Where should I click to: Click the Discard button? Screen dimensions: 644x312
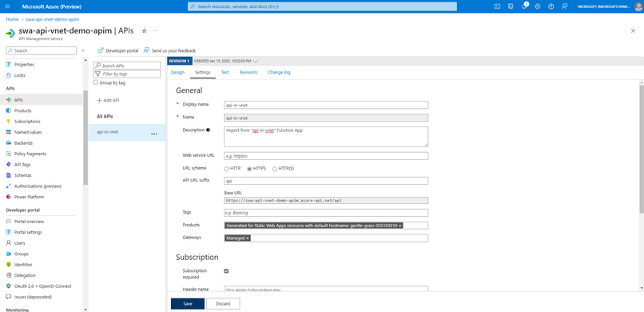click(x=223, y=304)
